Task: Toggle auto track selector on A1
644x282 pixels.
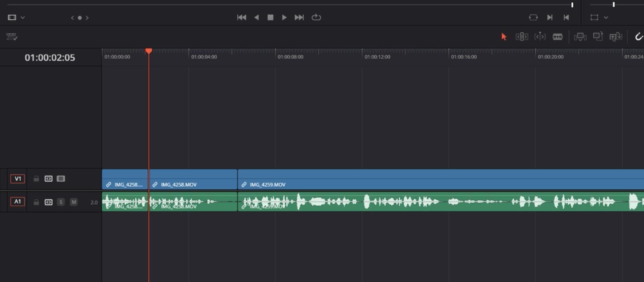Action: click(x=49, y=202)
